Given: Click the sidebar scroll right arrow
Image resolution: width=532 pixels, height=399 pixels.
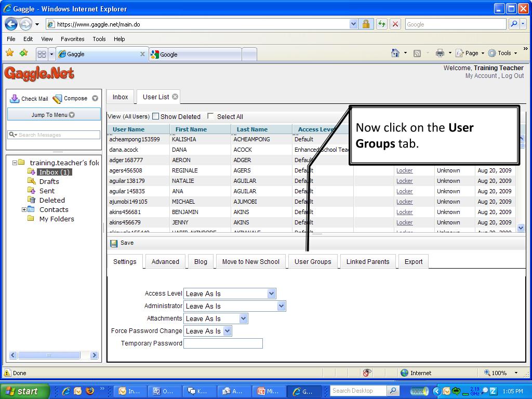Looking at the screenshot, I should (x=95, y=355).
